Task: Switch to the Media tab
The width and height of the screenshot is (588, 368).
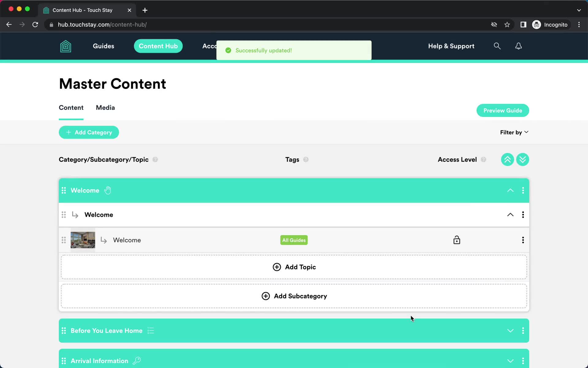Action: point(105,108)
